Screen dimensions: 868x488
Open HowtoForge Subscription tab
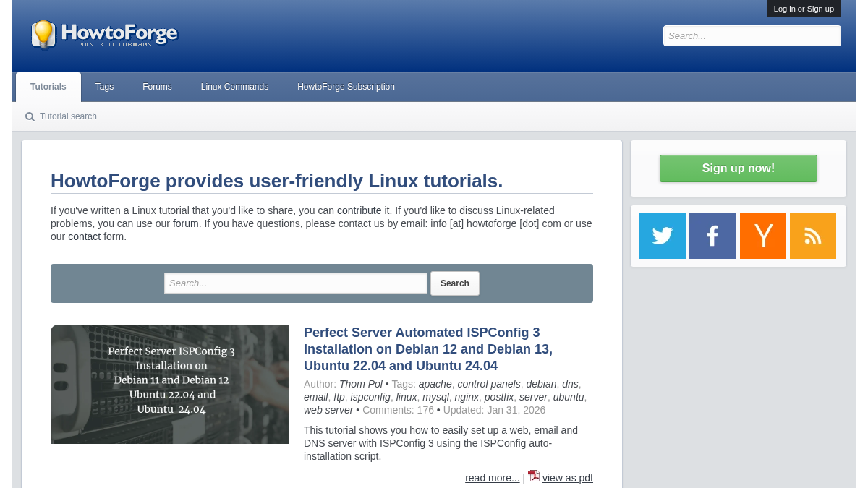pyautogui.click(x=346, y=87)
